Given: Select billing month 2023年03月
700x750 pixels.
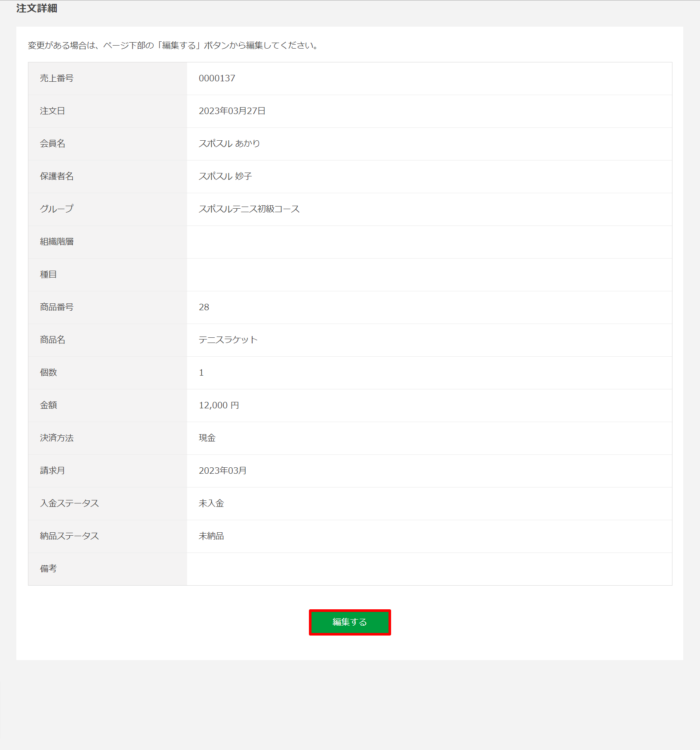Looking at the screenshot, I should (222, 471).
